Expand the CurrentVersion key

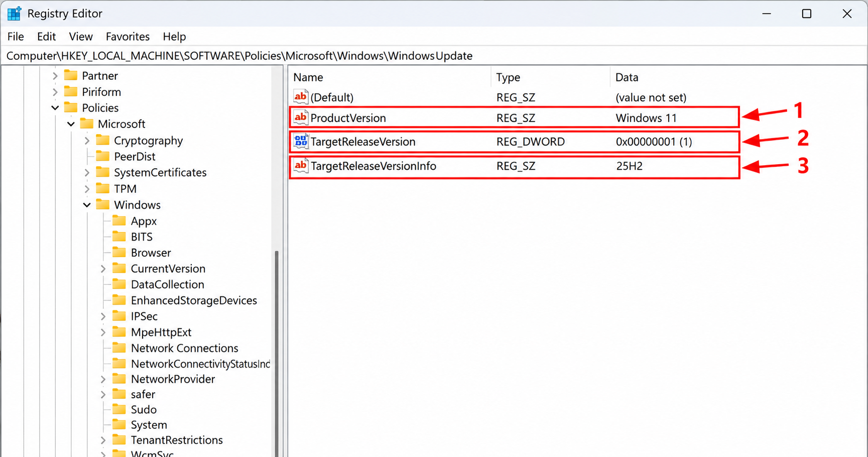point(103,269)
